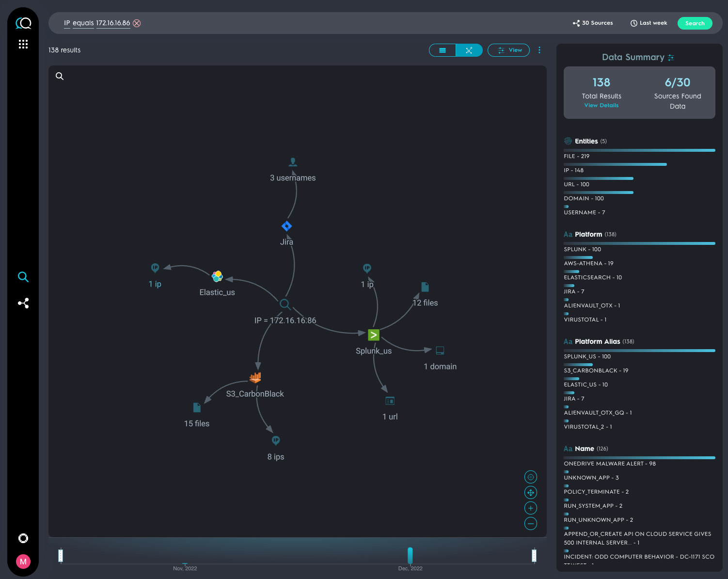The image size is (728, 579).
Task: Open the apps grid menu in sidebar
Action: (x=23, y=44)
